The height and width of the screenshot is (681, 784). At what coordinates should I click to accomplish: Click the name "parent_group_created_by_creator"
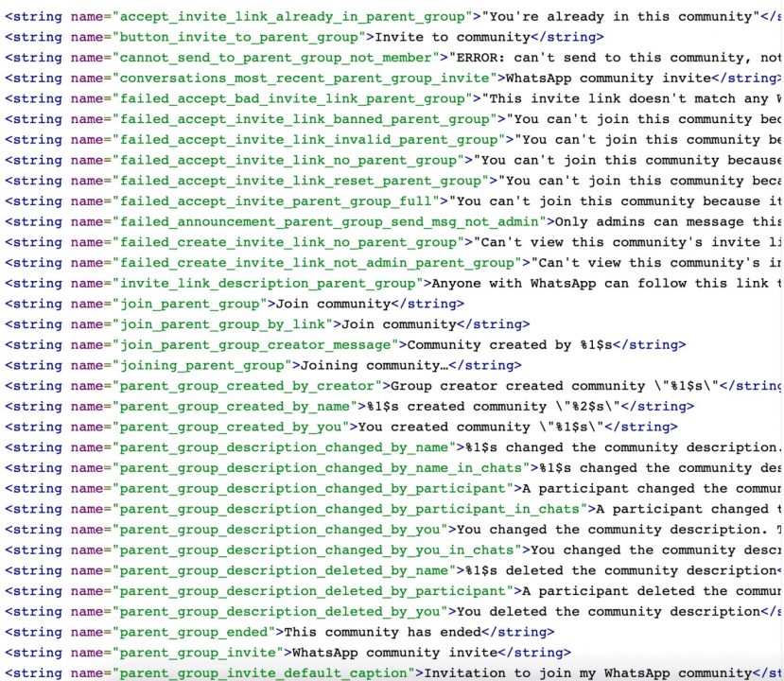click(x=248, y=386)
